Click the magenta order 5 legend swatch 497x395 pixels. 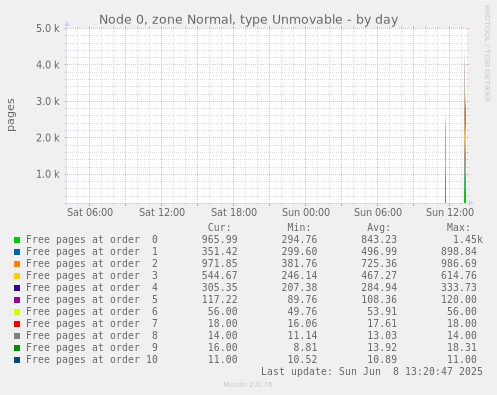coord(17,300)
